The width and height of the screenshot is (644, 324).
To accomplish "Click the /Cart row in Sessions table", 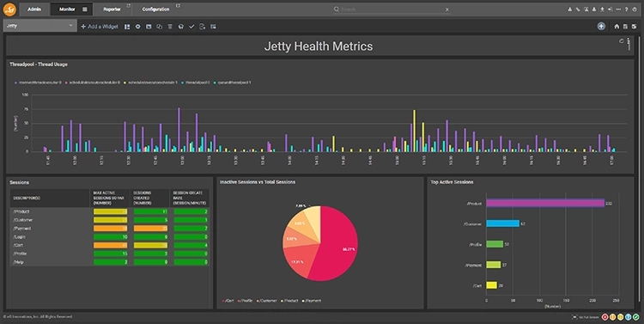I will pyautogui.click(x=110, y=245).
